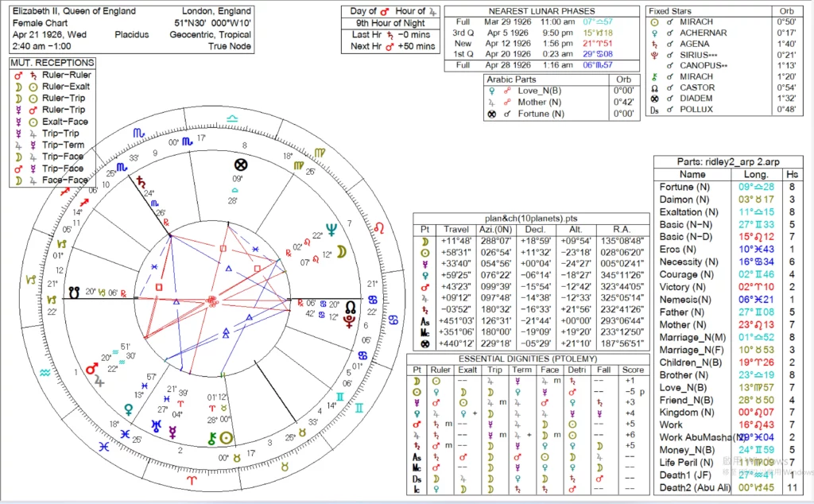Click the Libra sign on the outer ring
Viewport: 814px width, 504px height.
click(x=231, y=118)
